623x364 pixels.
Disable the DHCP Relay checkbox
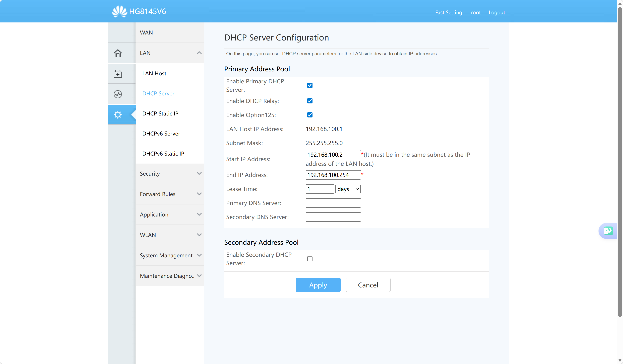point(310,101)
